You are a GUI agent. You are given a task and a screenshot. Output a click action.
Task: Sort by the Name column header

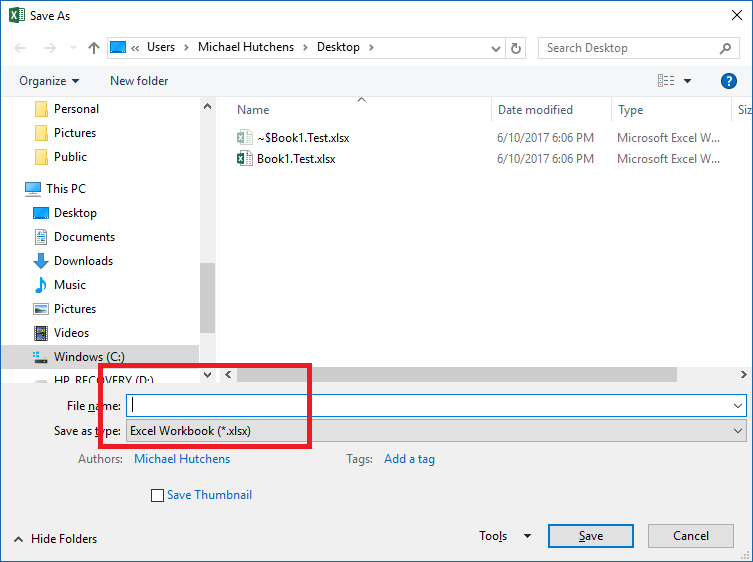[253, 110]
